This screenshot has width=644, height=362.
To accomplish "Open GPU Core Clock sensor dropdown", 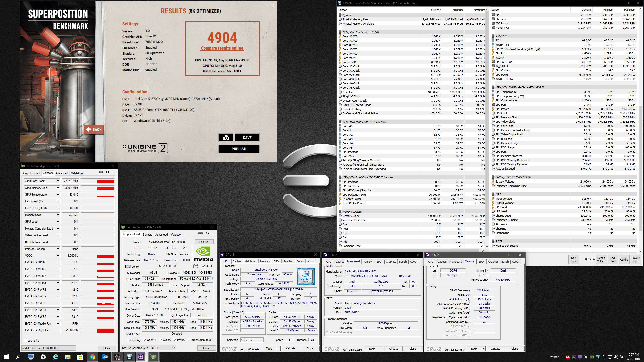I will coord(58,181).
